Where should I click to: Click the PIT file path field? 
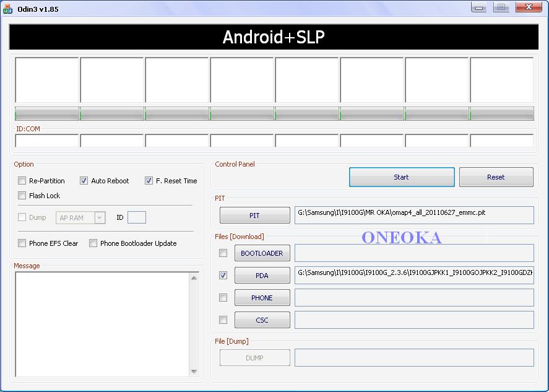(414, 215)
